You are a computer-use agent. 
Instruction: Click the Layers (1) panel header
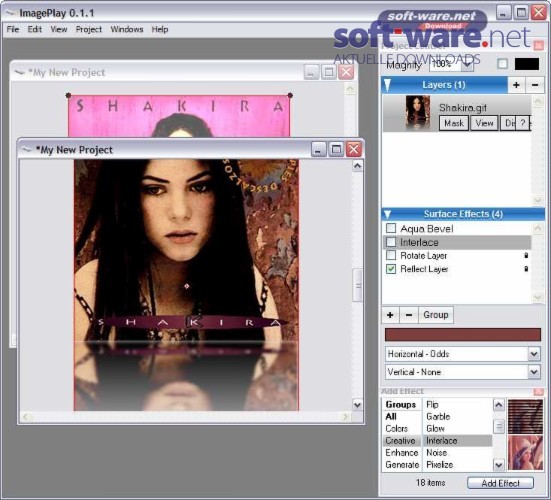pos(444,85)
